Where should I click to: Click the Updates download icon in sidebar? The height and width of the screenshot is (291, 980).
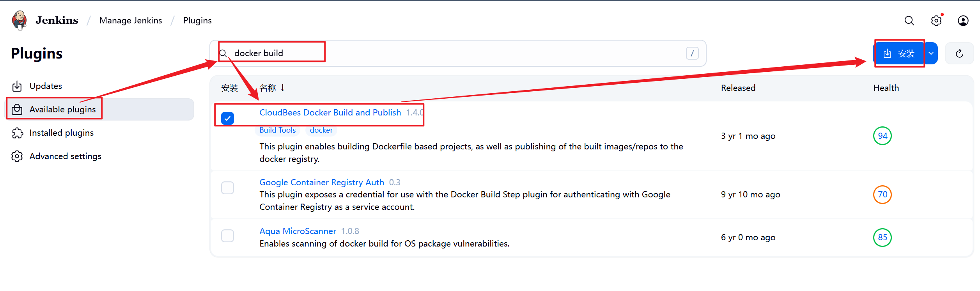pyautogui.click(x=17, y=86)
